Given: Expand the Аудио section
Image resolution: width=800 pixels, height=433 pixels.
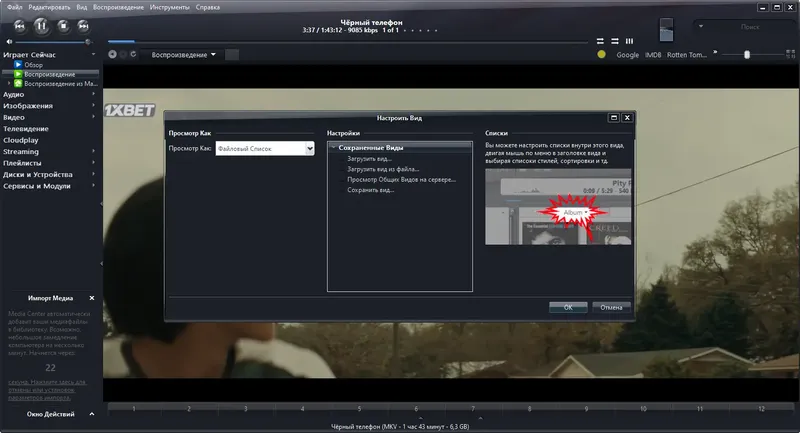Looking at the screenshot, I should [x=93, y=94].
